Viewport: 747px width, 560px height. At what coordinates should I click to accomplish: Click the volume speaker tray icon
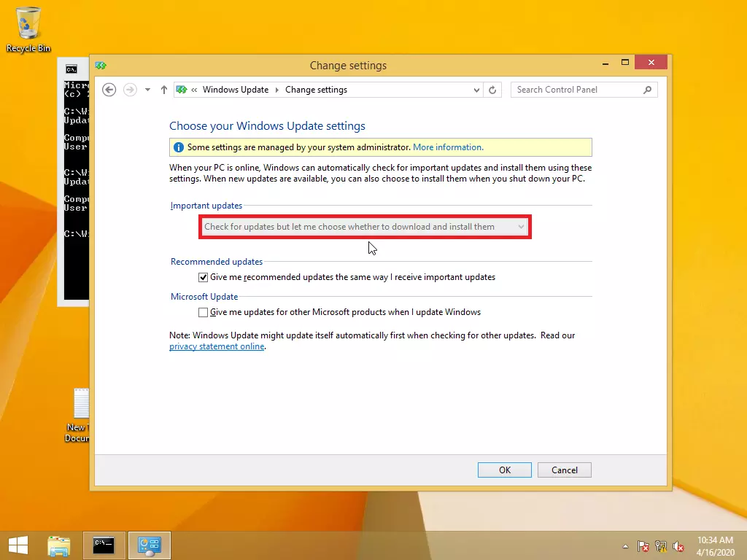click(x=678, y=546)
